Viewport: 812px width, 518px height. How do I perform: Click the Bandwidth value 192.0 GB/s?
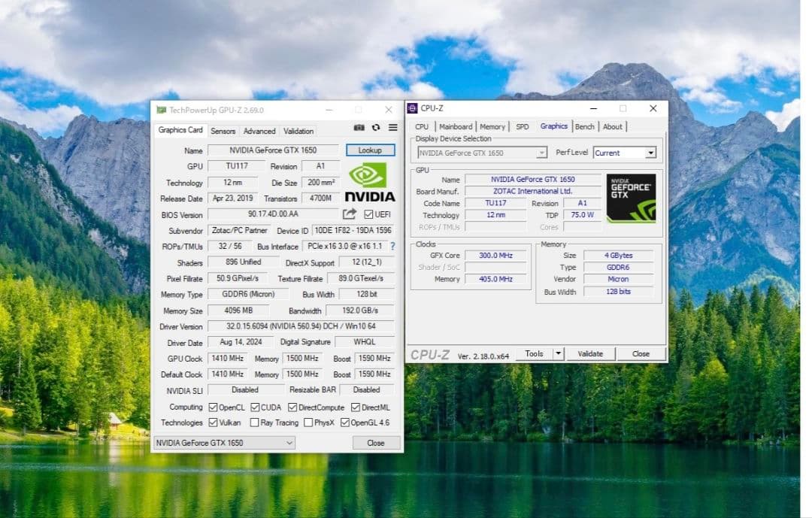click(x=360, y=310)
